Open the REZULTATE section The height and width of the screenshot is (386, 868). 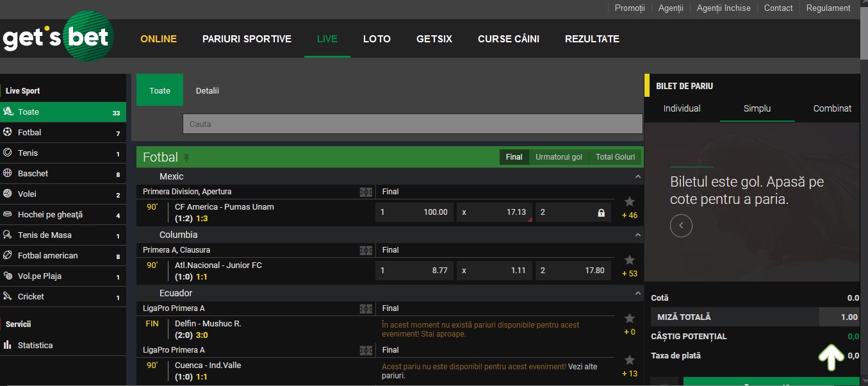[592, 39]
